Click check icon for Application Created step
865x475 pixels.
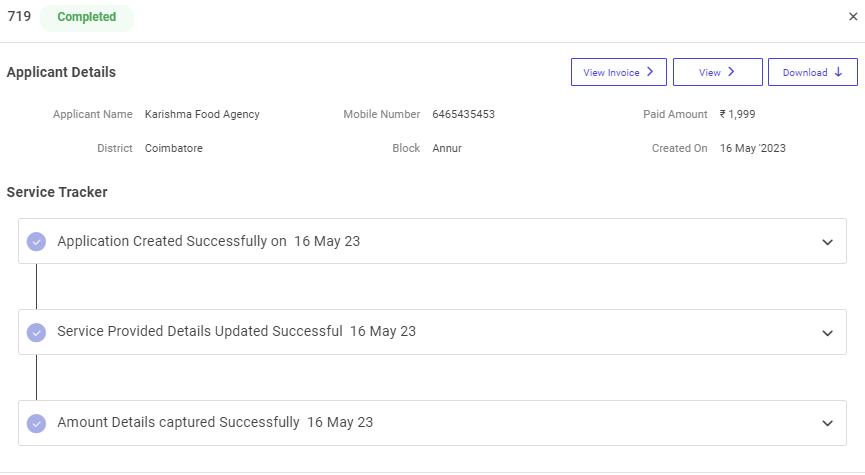click(37, 242)
